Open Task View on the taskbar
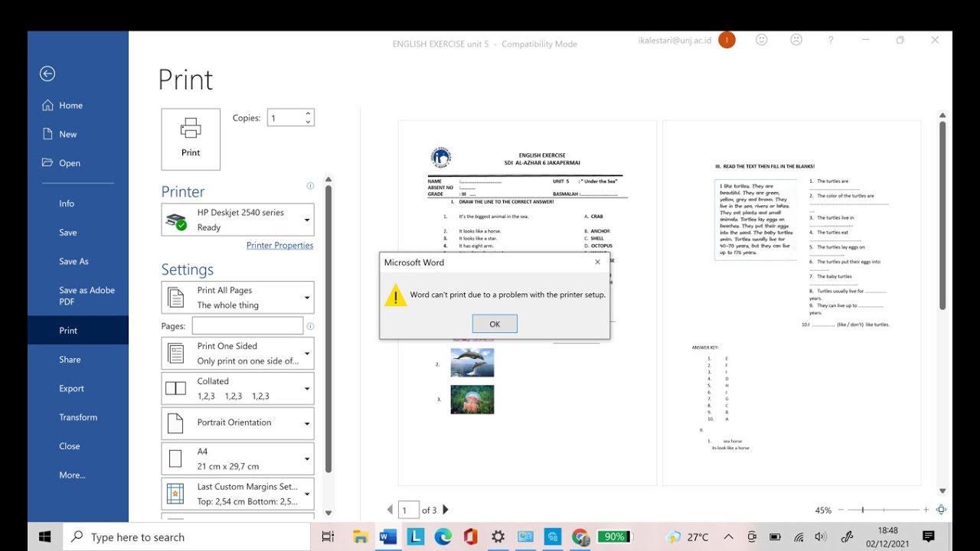 tap(328, 537)
